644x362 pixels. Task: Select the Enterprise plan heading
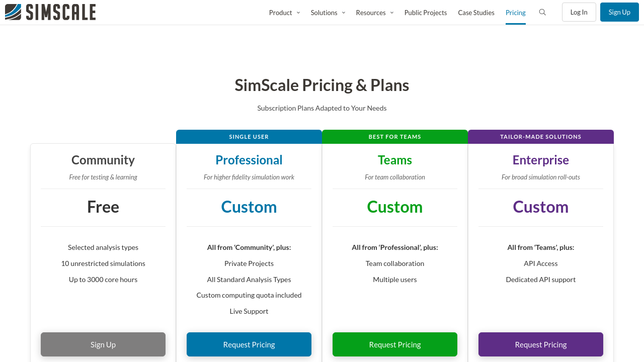click(x=541, y=160)
